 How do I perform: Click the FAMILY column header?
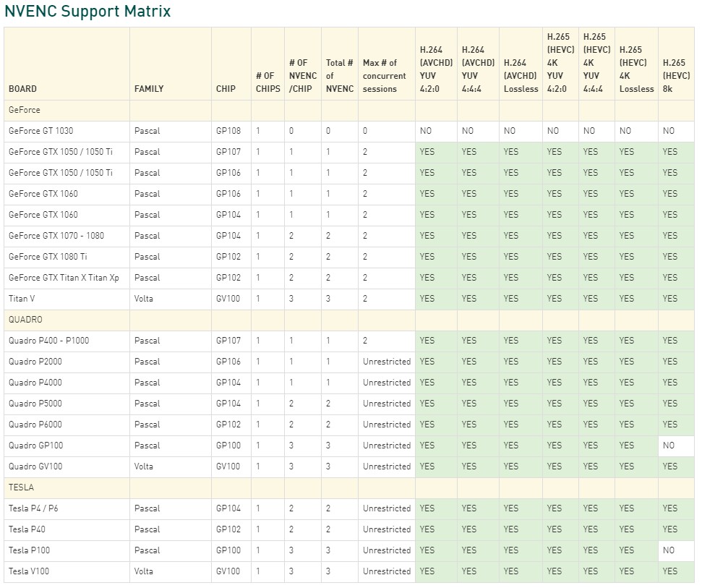click(149, 89)
